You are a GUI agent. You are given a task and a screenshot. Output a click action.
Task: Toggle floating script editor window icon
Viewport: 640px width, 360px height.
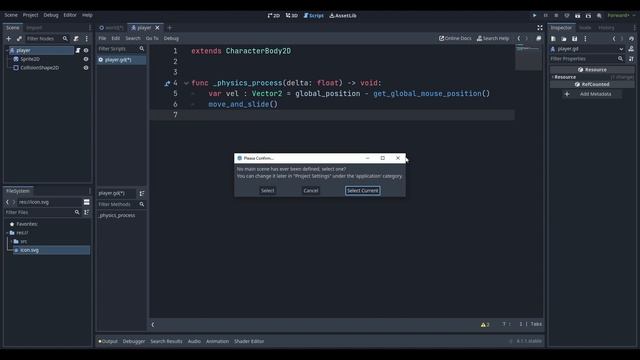click(538, 38)
